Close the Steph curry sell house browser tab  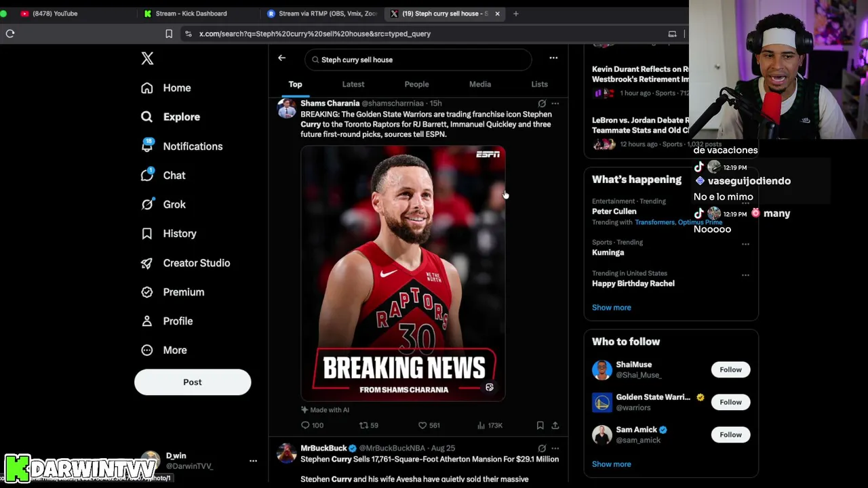click(497, 14)
